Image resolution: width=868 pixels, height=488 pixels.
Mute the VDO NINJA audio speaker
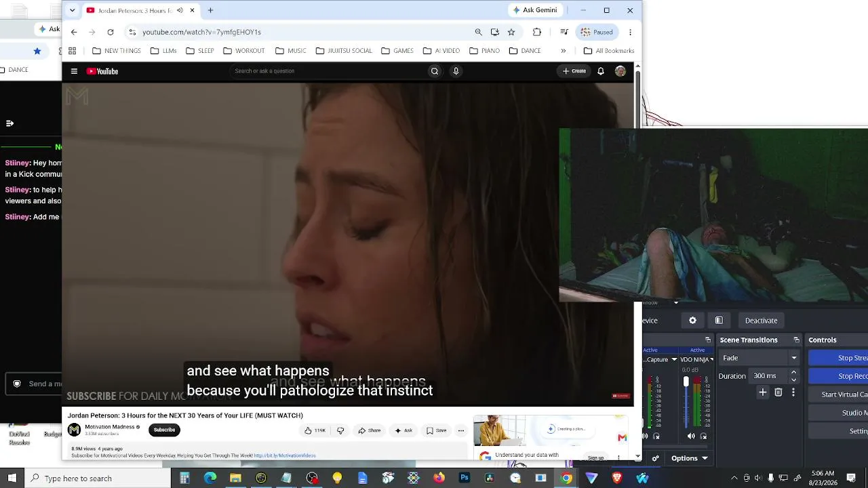point(691,436)
